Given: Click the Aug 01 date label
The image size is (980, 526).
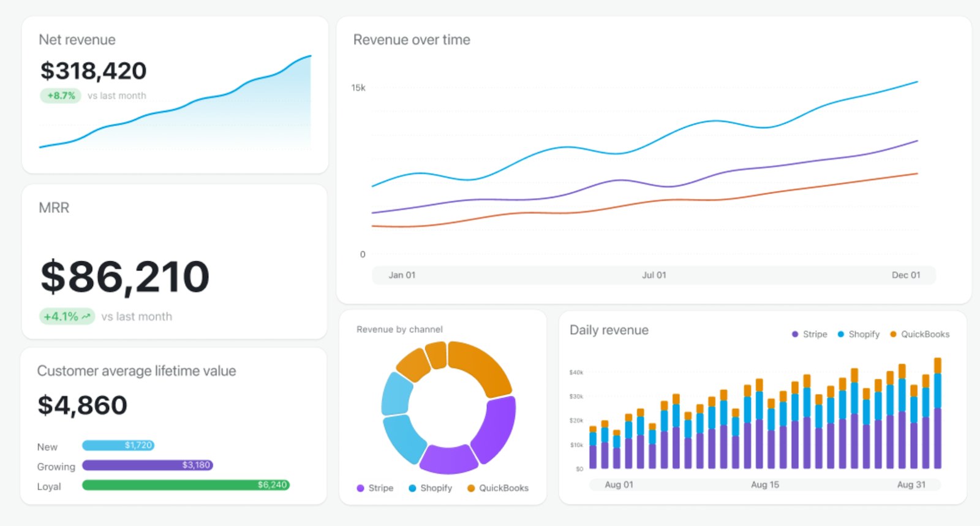Looking at the screenshot, I should 619,485.
